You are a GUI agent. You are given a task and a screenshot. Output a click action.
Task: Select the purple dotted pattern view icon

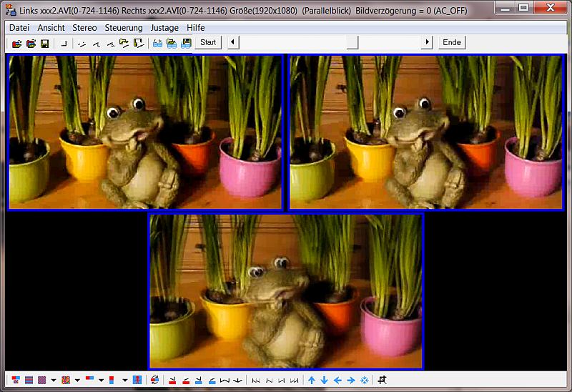pyautogui.click(x=42, y=380)
